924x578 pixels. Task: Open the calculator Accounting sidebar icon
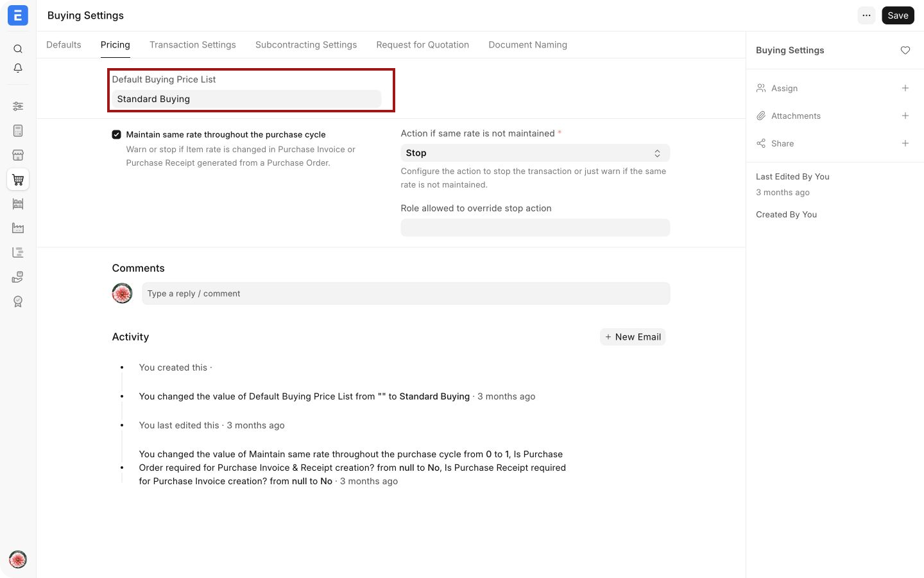click(x=18, y=130)
